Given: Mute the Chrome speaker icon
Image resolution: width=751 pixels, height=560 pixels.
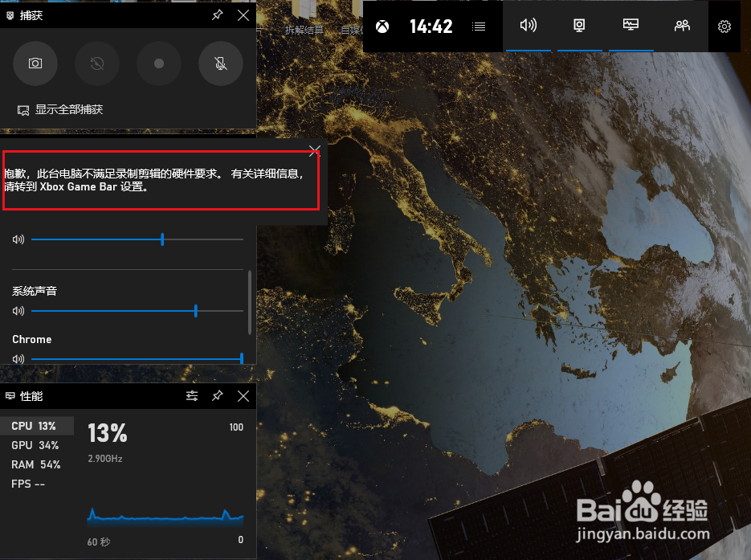Looking at the screenshot, I should (x=18, y=359).
